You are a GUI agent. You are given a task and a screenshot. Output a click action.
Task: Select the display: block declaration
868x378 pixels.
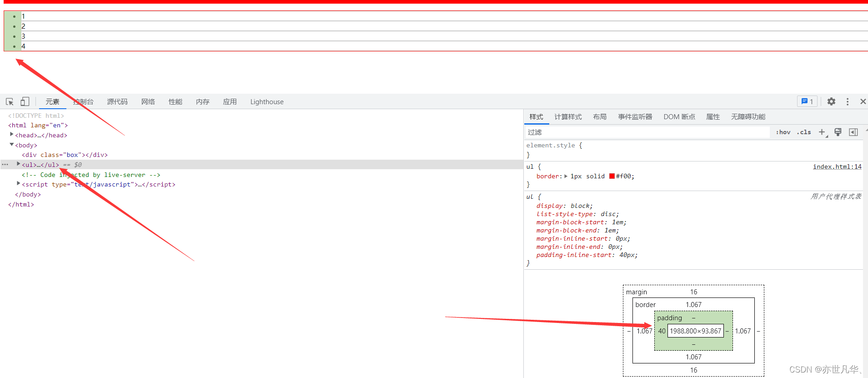tap(564, 206)
